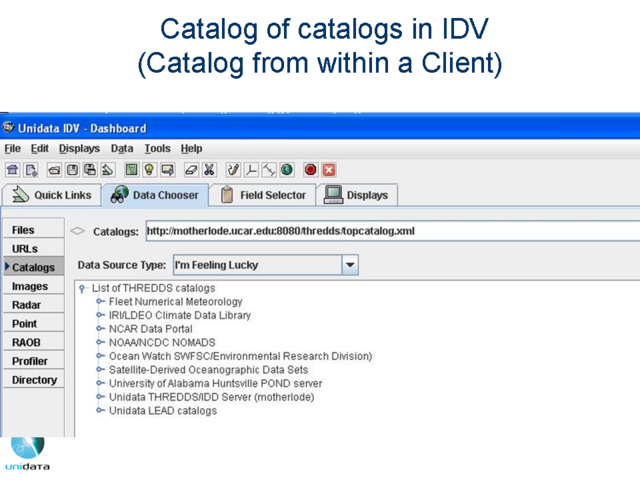Image resolution: width=640 pixels, height=480 pixels.
Task: Click the home icon in the toolbar
Action: 13,170
